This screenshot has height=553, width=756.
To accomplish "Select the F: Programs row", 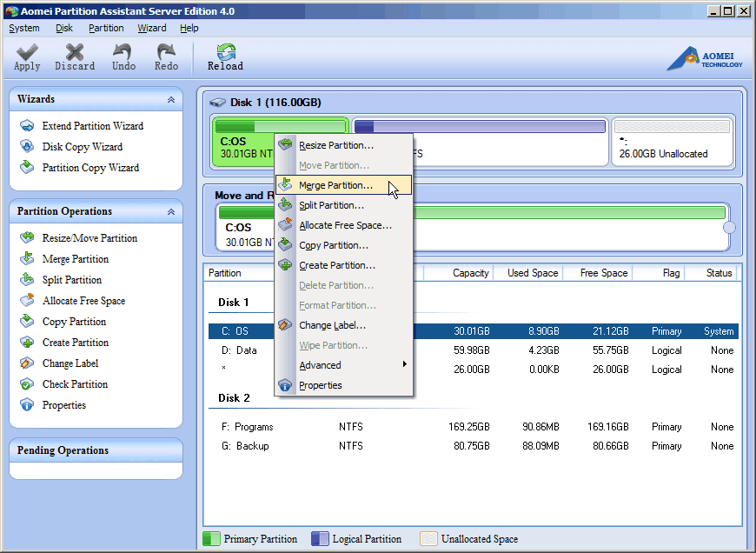I will point(474,427).
